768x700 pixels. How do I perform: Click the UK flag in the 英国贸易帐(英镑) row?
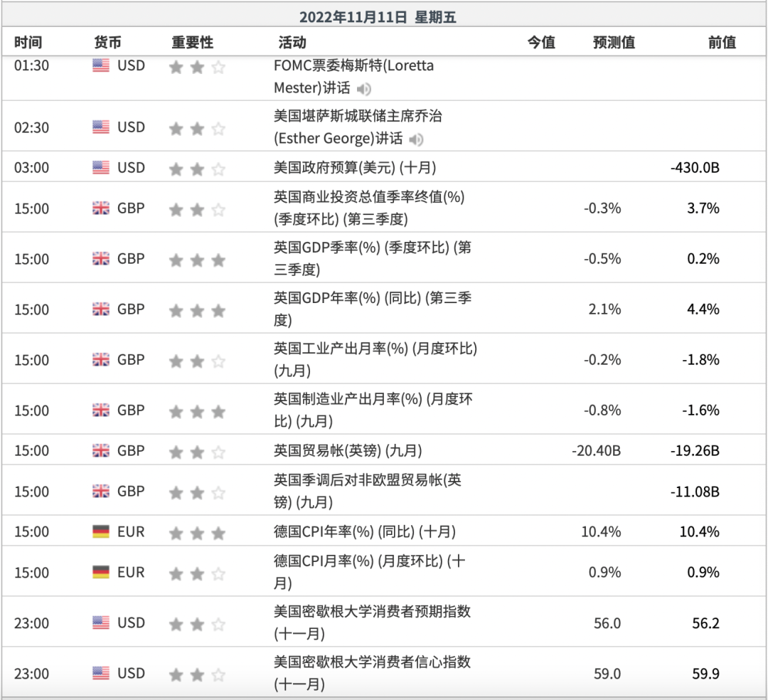point(101,450)
